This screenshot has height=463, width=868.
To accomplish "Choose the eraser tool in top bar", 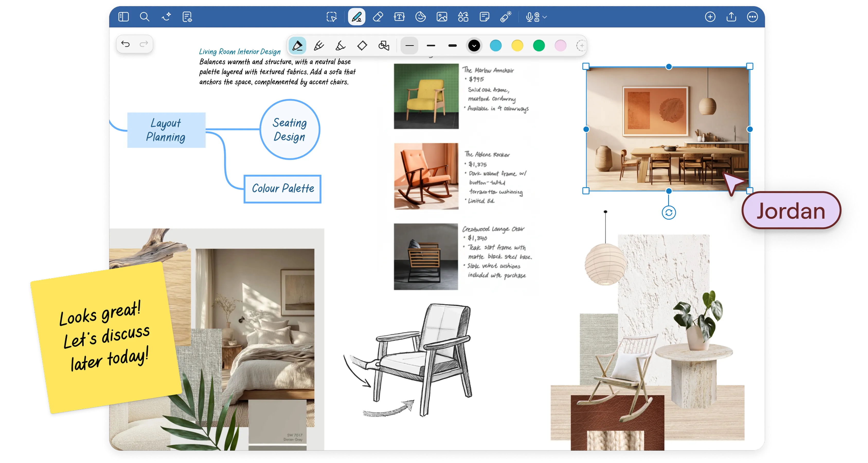I will (378, 17).
